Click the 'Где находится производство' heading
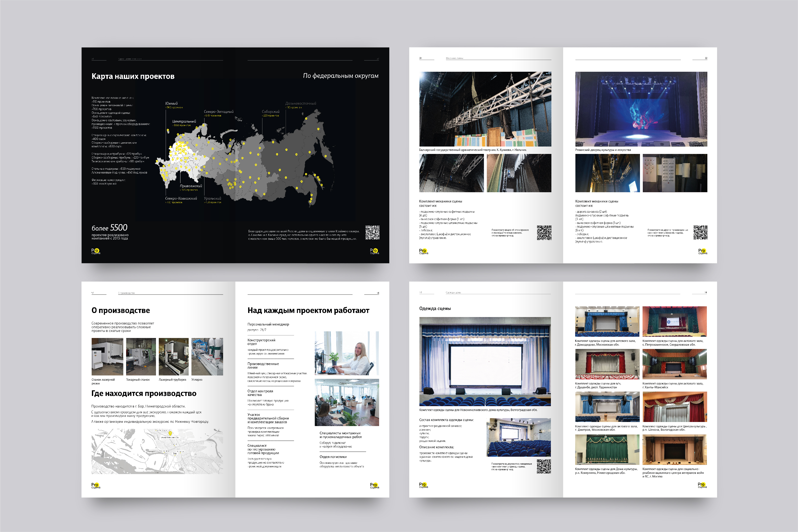The image size is (798, 532). click(144, 394)
